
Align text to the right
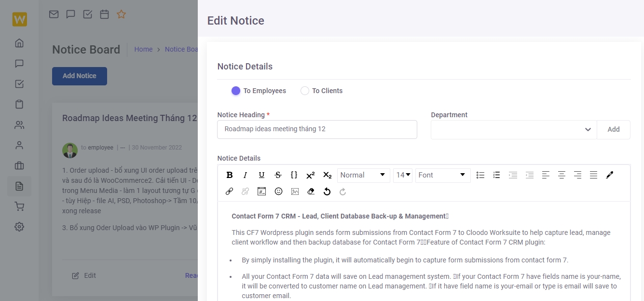(x=577, y=175)
